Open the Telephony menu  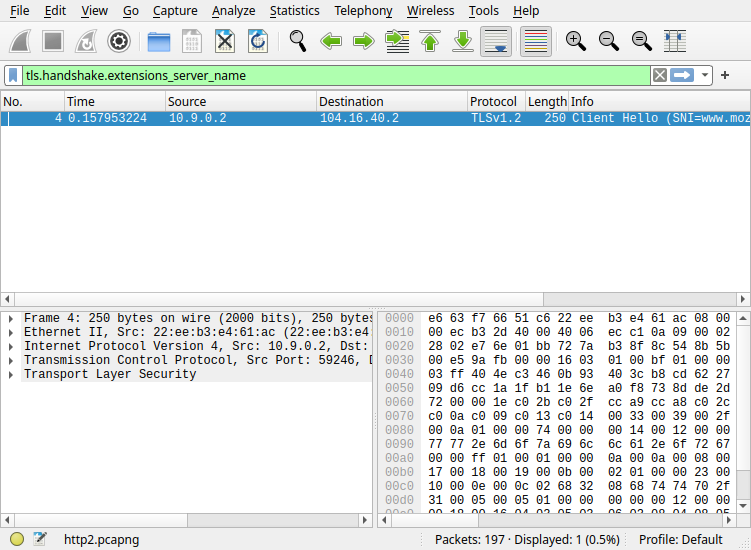(x=363, y=11)
